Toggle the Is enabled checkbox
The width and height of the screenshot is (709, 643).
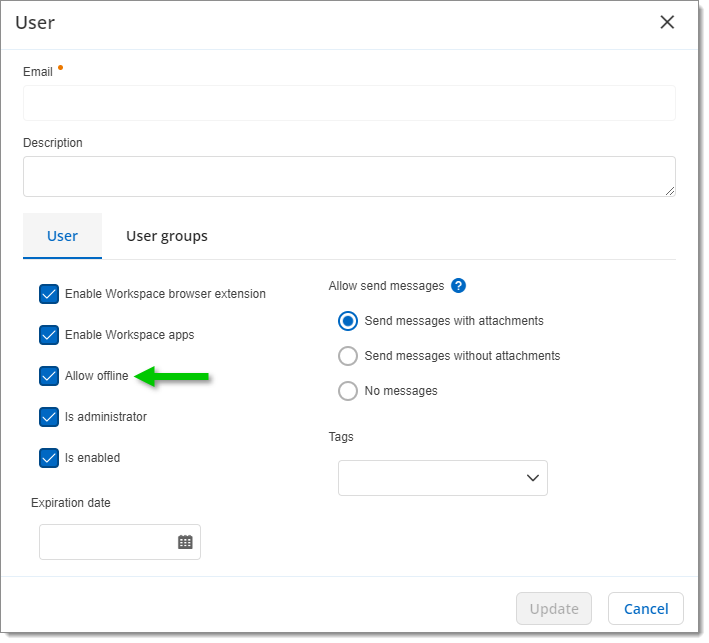pyautogui.click(x=49, y=458)
